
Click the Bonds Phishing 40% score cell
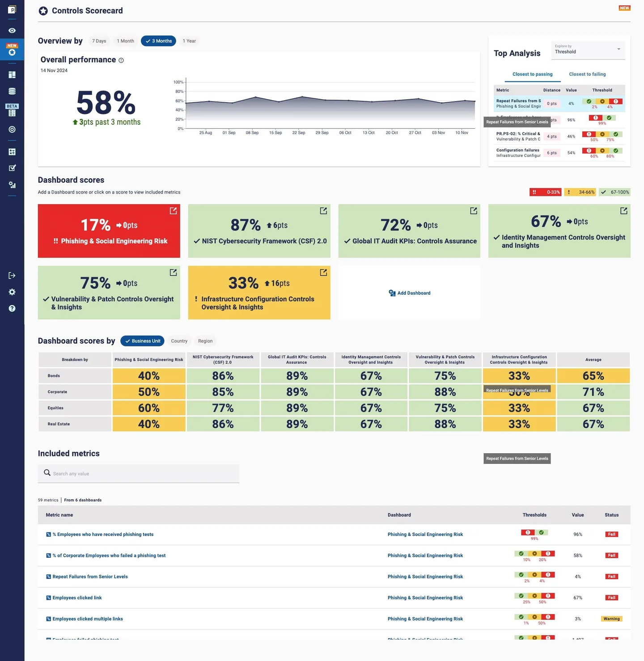[149, 376]
